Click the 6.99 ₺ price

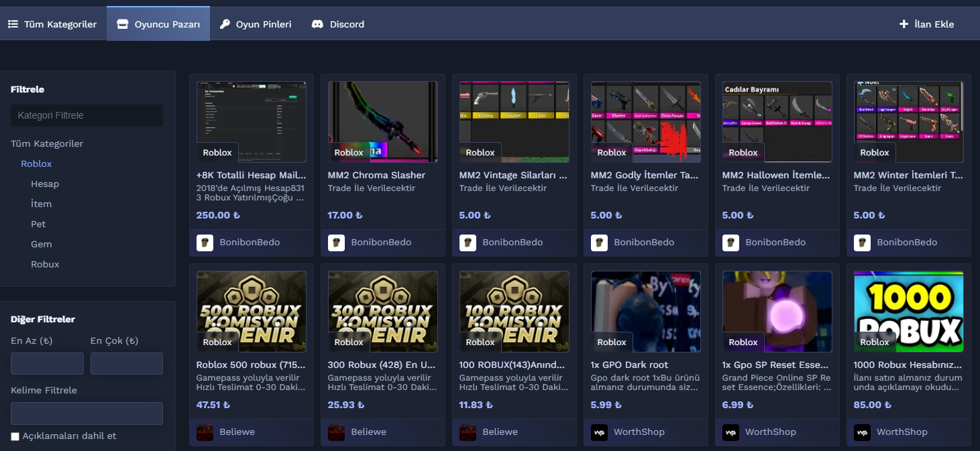738,405
